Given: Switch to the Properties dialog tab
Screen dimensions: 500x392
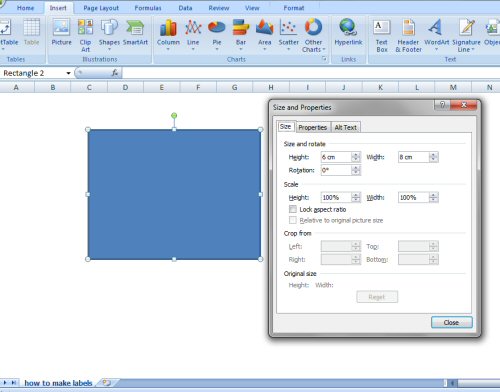Looking at the screenshot, I should pos(312,127).
